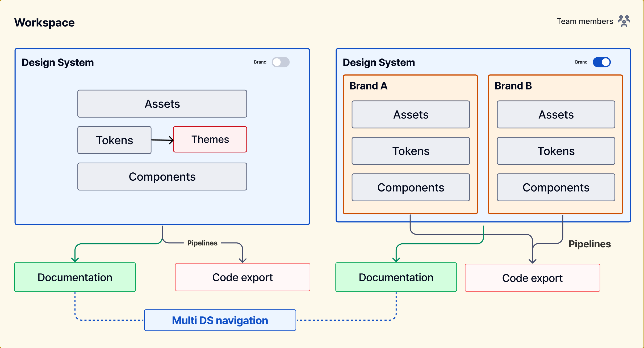Viewport: 644px width, 348px height.
Task: Click the Team members label
Action: pos(585,21)
